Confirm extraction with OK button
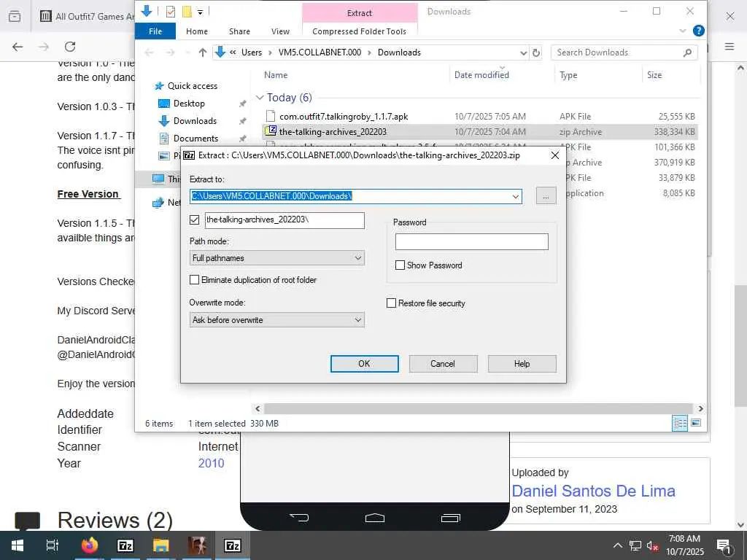 click(x=365, y=364)
